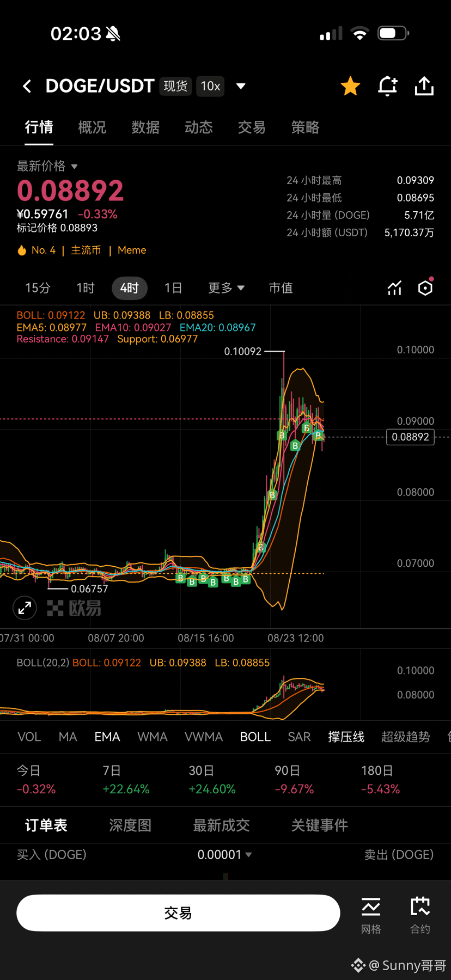Switch to the 概况 tab
This screenshot has width=451, height=980.
[x=92, y=127]
